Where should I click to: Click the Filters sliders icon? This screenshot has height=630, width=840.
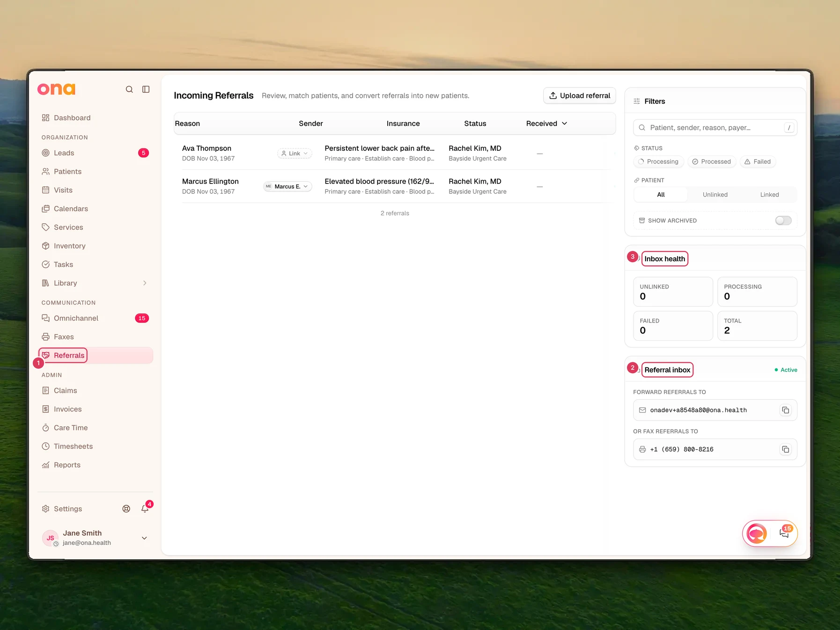(637, 102)
